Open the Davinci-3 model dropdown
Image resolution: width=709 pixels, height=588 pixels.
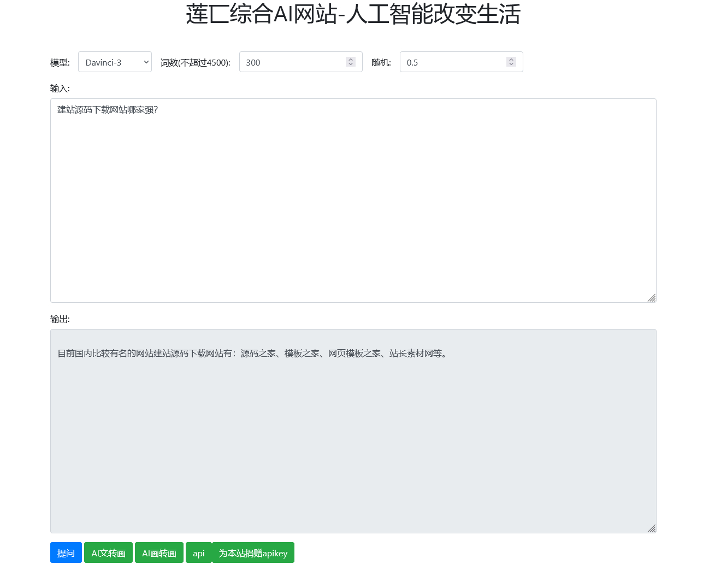115,62
